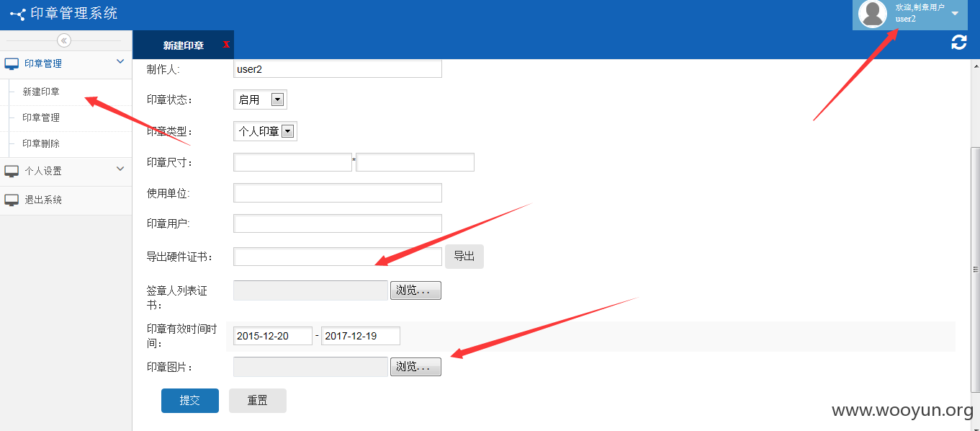Click the 制作人 field containing user2
This screenshot has height=431, width=980.
point(338,69)
